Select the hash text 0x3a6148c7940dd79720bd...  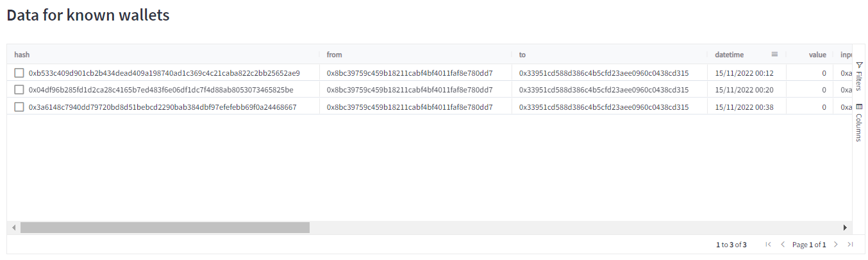(163, 107)
